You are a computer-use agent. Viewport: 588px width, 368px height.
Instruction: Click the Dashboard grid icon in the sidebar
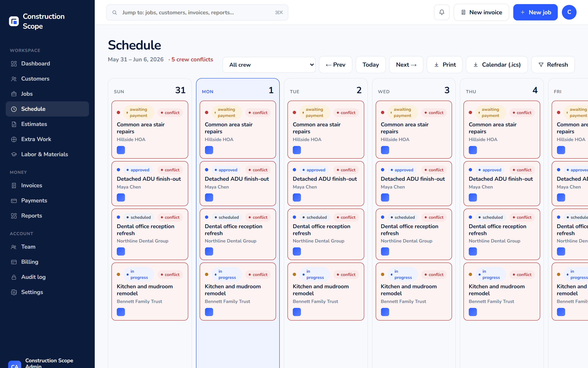14,64
